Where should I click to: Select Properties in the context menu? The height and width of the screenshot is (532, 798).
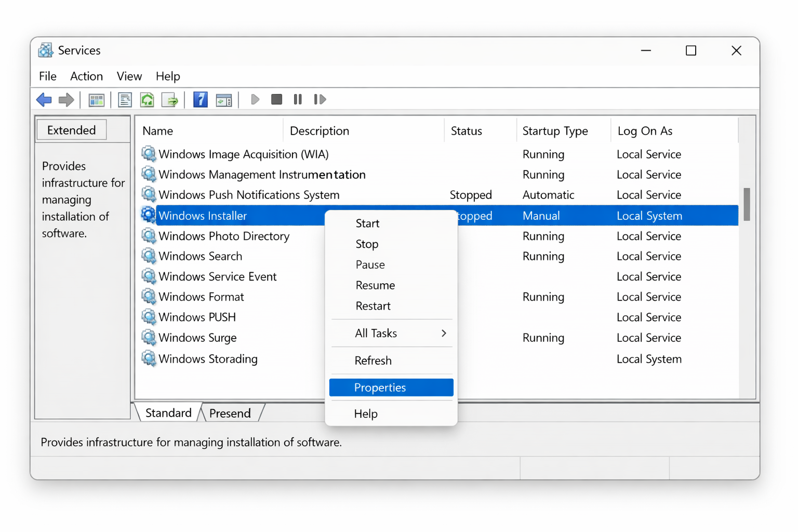tap(391, 388)
